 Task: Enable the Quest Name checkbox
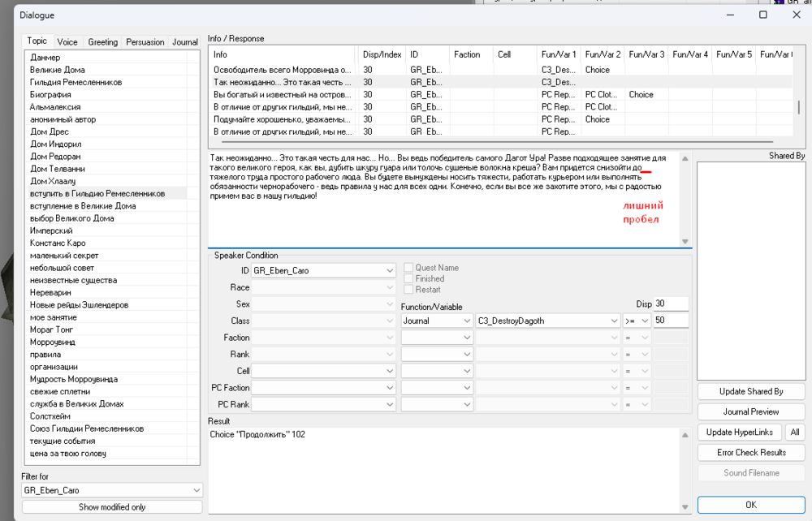click(409, 268)
